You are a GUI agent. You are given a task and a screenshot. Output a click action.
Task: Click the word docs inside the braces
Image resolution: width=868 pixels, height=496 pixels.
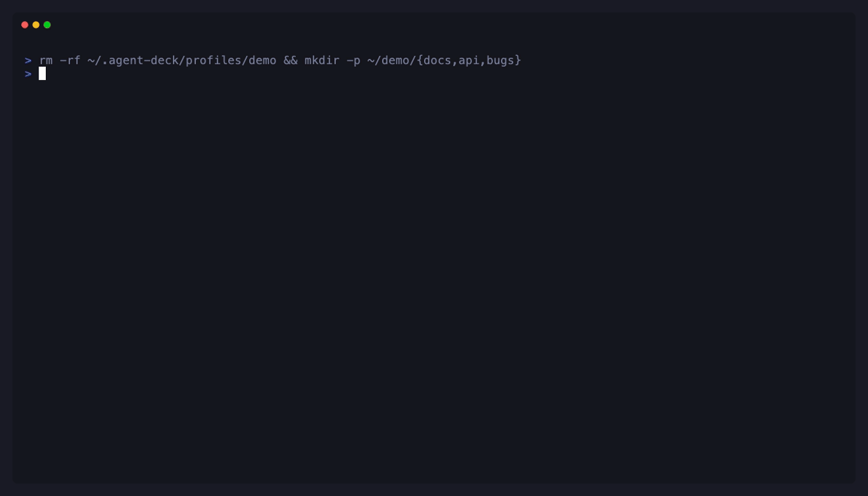pyautogui.click(x=437, y=60)
